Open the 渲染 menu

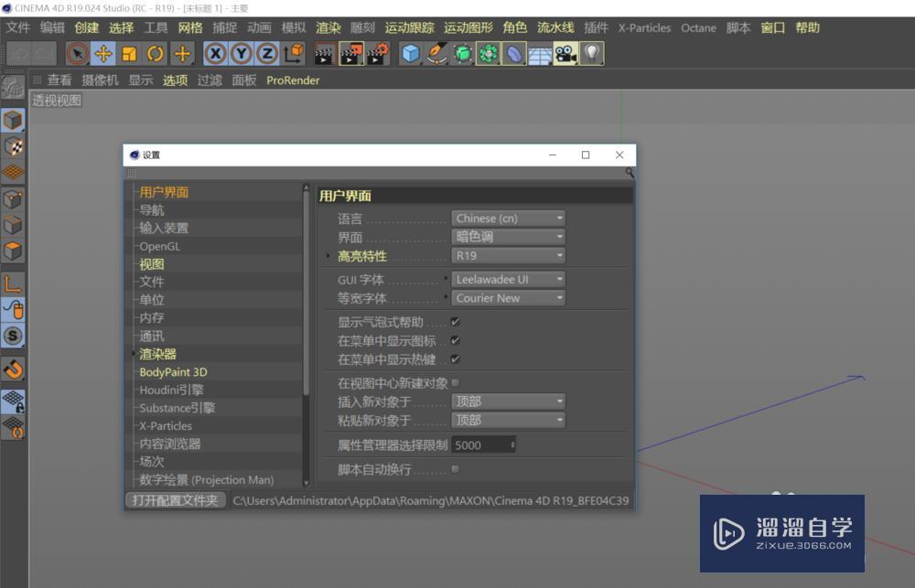pos(328,27)
